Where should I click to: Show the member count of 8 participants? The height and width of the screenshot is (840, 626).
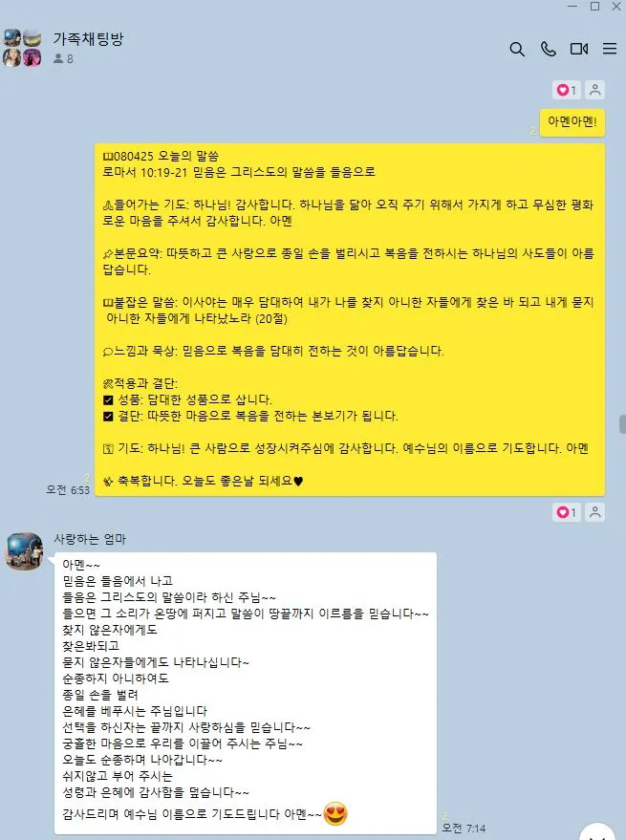[x=63, y=59]
